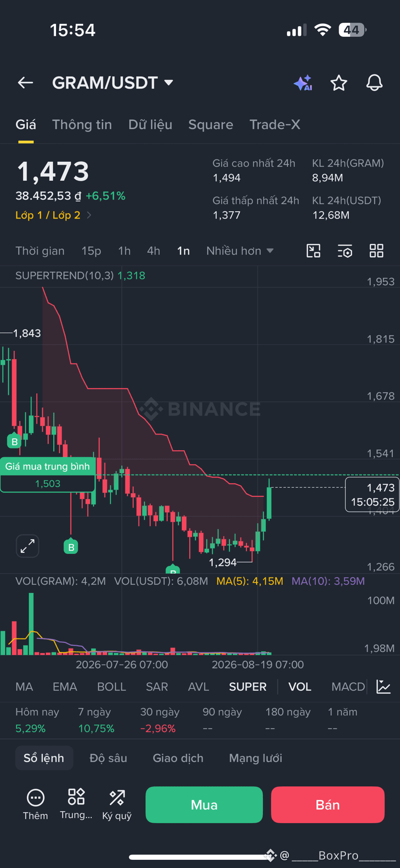Toggle the BOLL indicator
The image size is (400, 868).
pyautogui.click(x=112, y=687)
